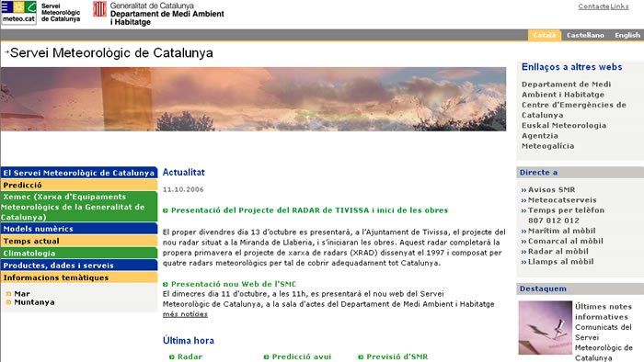
Task: Open the Climatologia menu item
Action: click(79, 253)
